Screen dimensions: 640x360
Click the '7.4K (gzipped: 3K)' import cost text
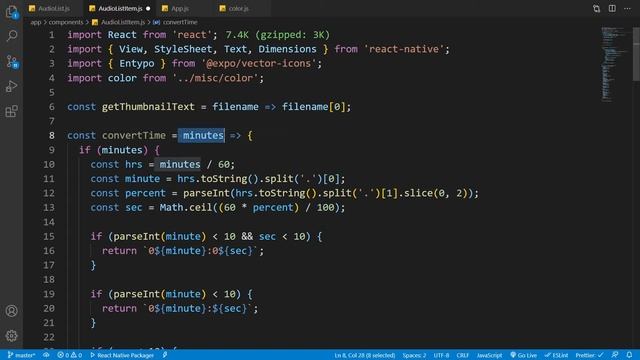point(278,35)
